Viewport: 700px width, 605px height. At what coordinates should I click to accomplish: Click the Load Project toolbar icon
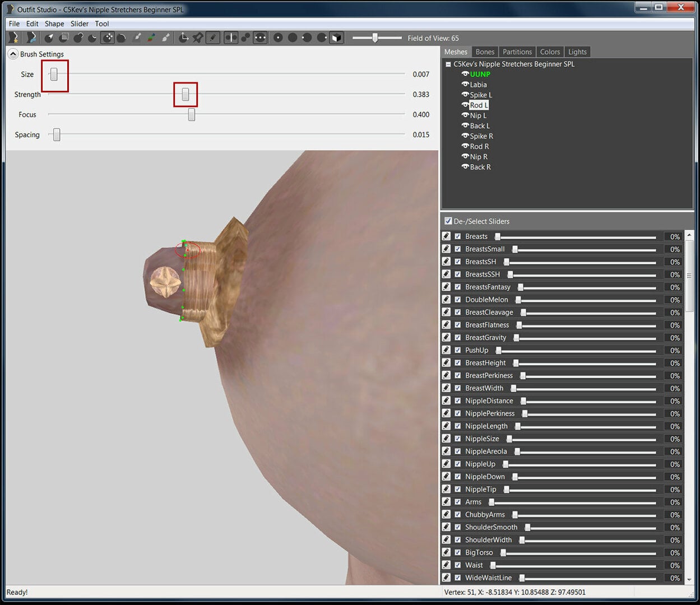(31, 38)
